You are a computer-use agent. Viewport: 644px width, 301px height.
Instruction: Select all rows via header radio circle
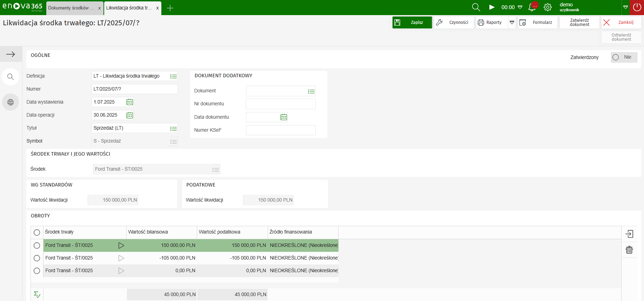tap(37, 233)
